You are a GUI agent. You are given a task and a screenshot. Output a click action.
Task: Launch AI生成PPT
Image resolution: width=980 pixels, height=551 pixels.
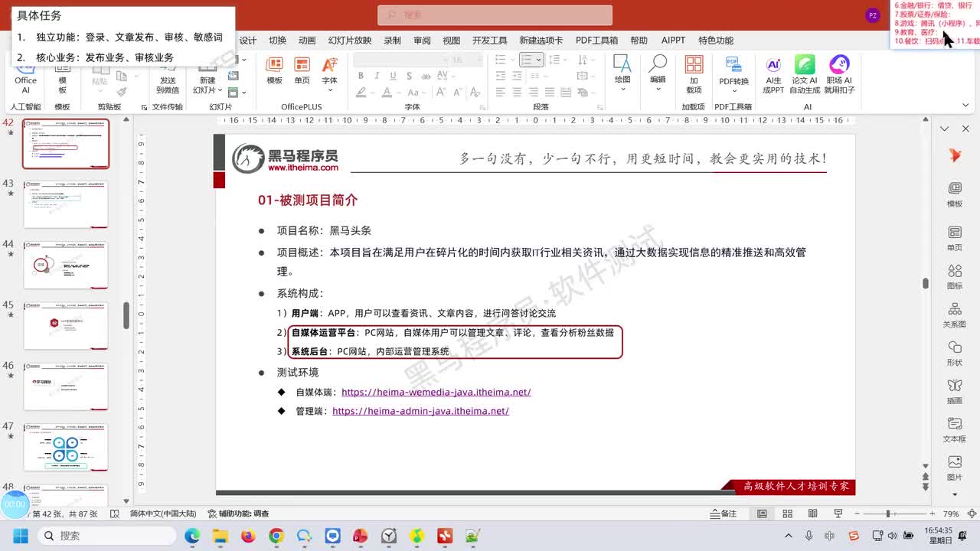tap(773, 74)
